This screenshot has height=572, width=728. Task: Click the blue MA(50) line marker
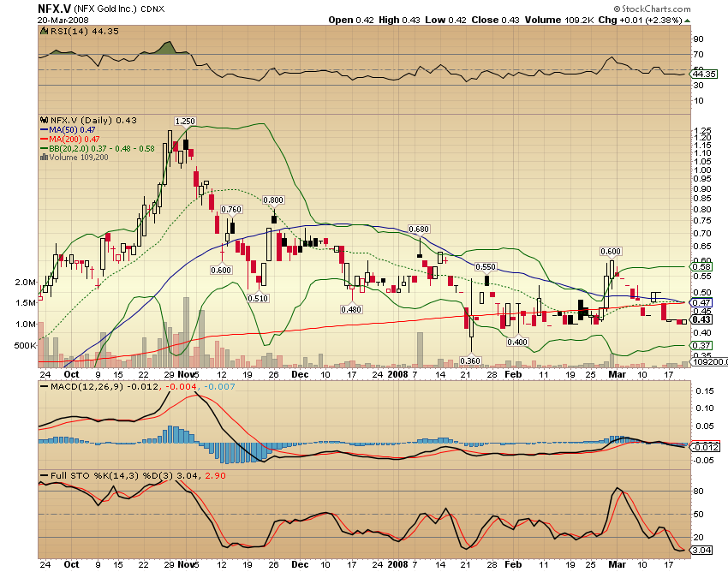[42, 130]
